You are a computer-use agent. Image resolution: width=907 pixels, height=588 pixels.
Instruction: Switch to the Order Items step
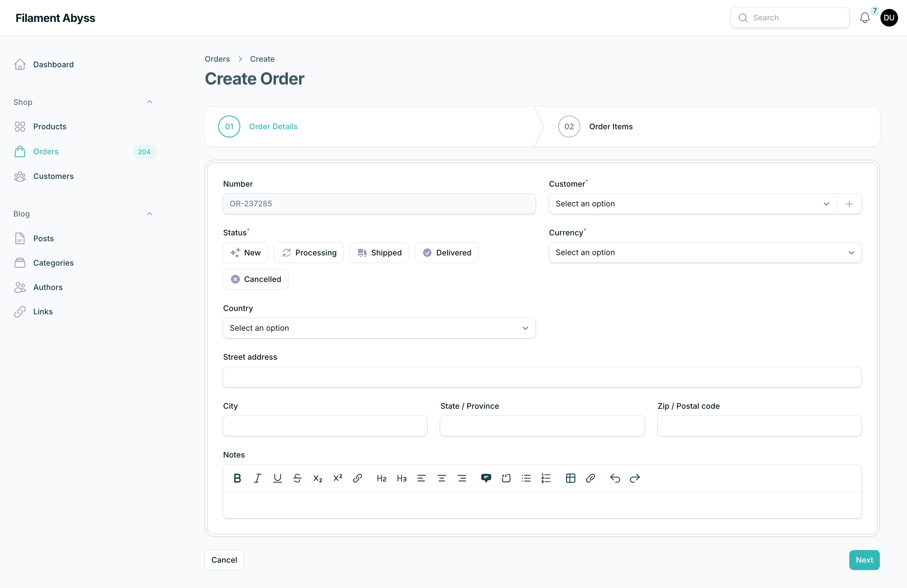point(611,126)
